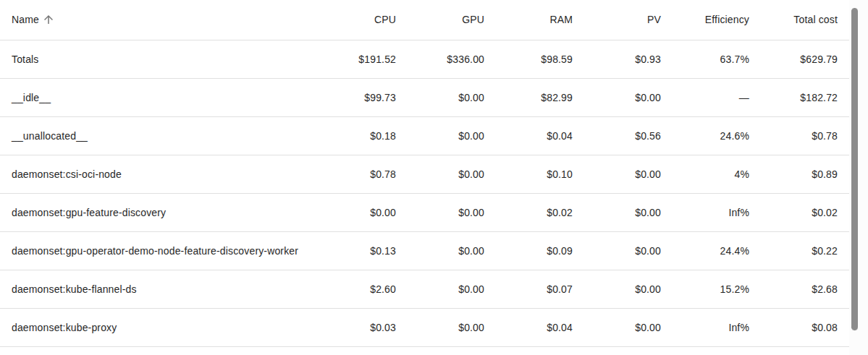
Task: Click kube-proxy total cost $0.08
Action: click(x=825, y=328)
